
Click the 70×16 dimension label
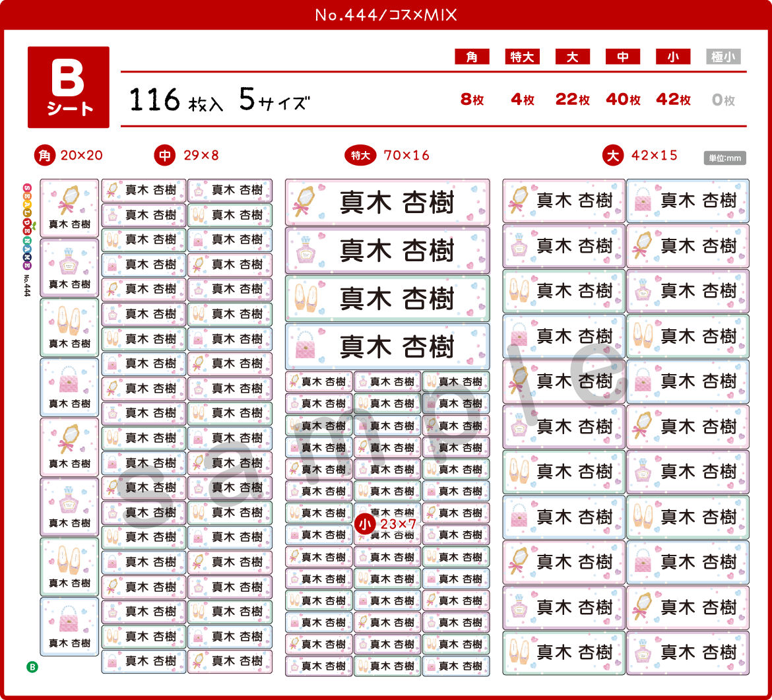406,156
